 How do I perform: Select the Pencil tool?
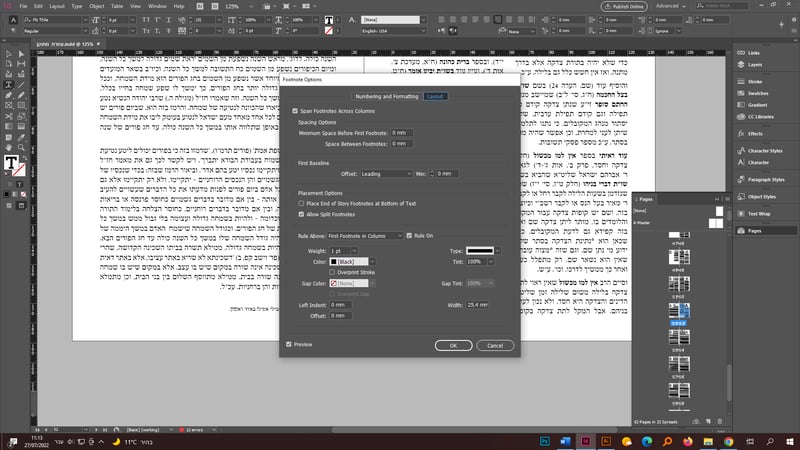pos(21,95)
